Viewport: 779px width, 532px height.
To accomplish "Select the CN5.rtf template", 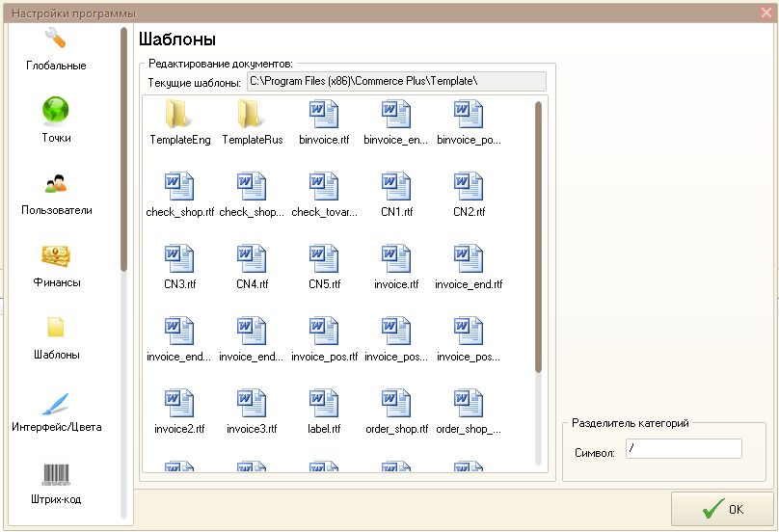I will [324, 267].
